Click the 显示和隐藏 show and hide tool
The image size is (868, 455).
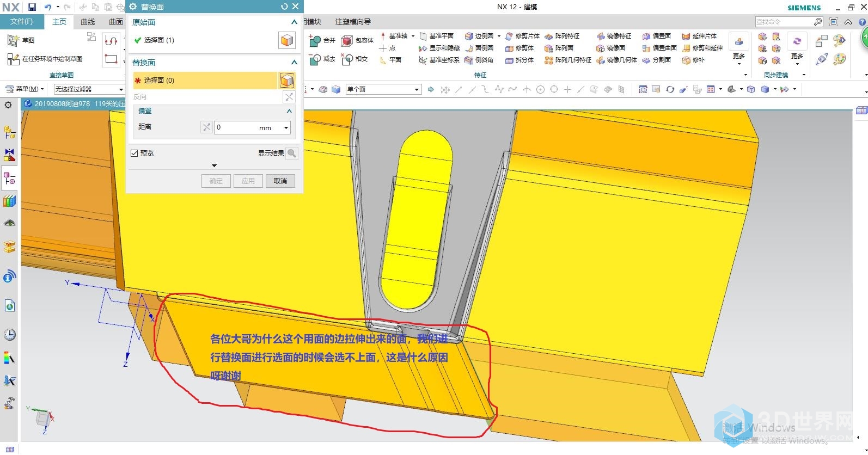[x=439, y=48]
